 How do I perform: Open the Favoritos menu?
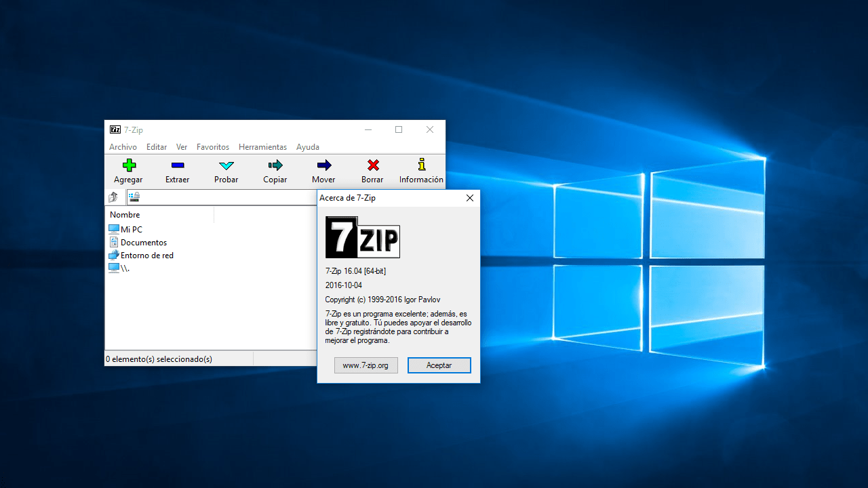(212, 146)
